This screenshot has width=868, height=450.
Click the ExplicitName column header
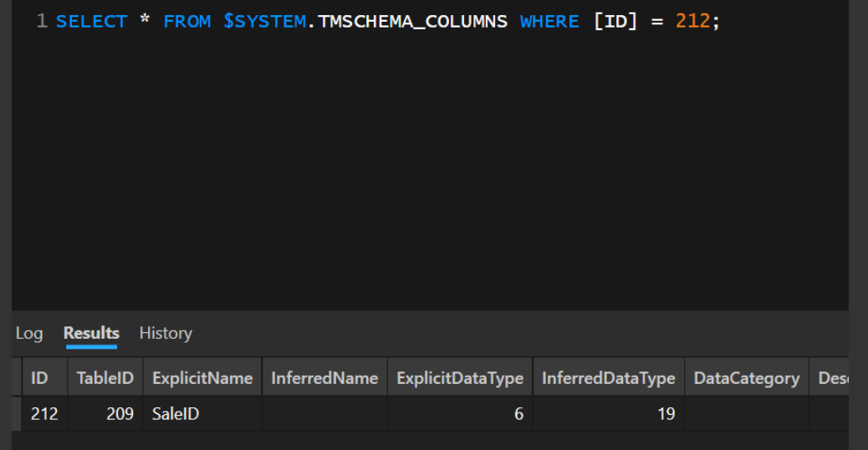(202, 378)
